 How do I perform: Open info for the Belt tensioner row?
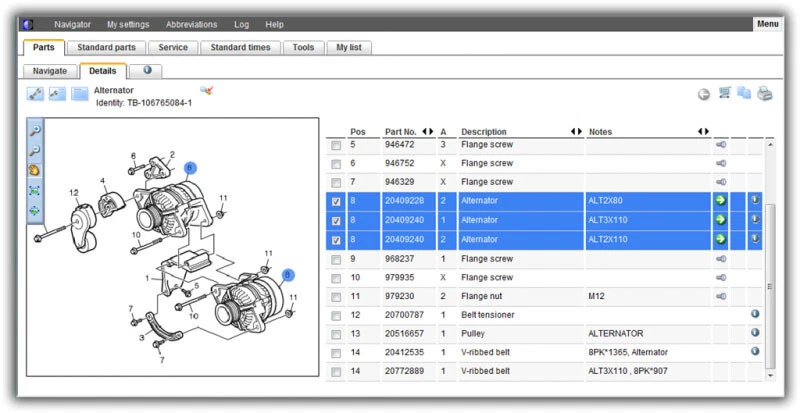pos(756,314)
